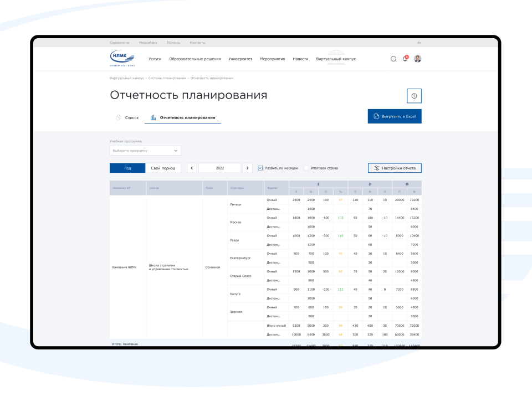The height and width of the screenshot is (402, 532).
Task: Click the NLMK University logo
Action: coord(122,58)
